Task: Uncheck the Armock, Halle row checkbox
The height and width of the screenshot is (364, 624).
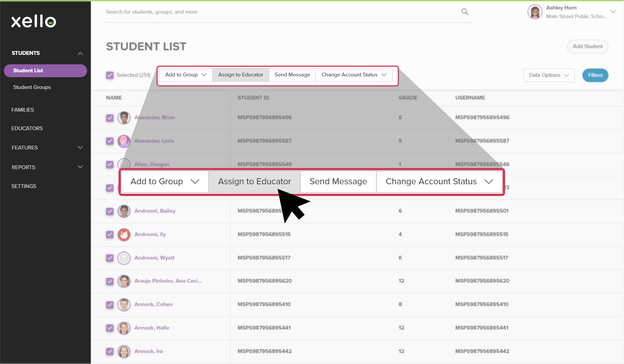Action: point(110,328)
